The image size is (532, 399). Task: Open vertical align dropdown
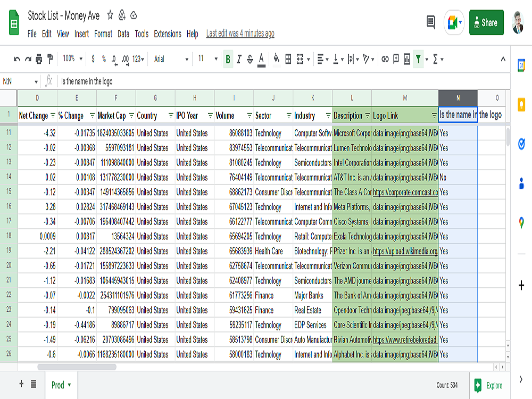(338, 60)
